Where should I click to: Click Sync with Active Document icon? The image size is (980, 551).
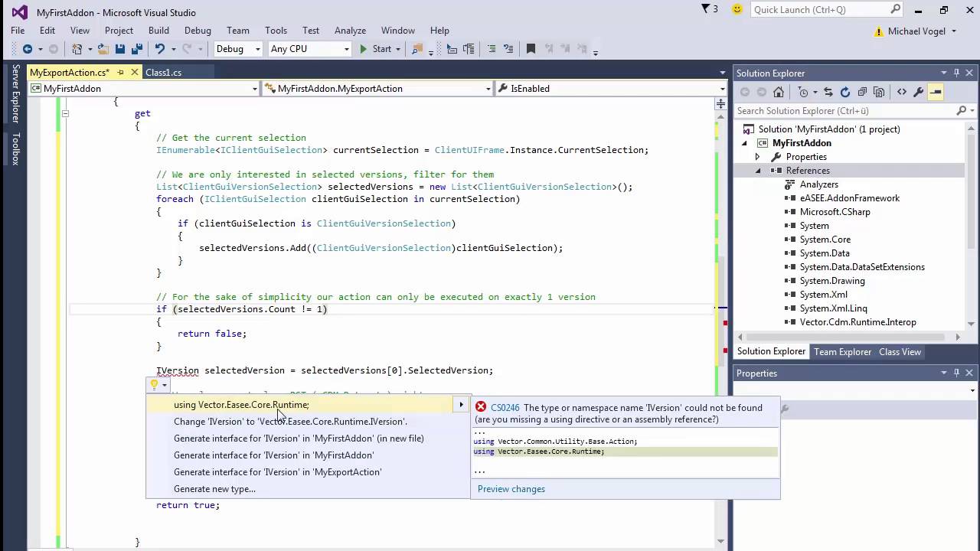(x=828, y=92)
